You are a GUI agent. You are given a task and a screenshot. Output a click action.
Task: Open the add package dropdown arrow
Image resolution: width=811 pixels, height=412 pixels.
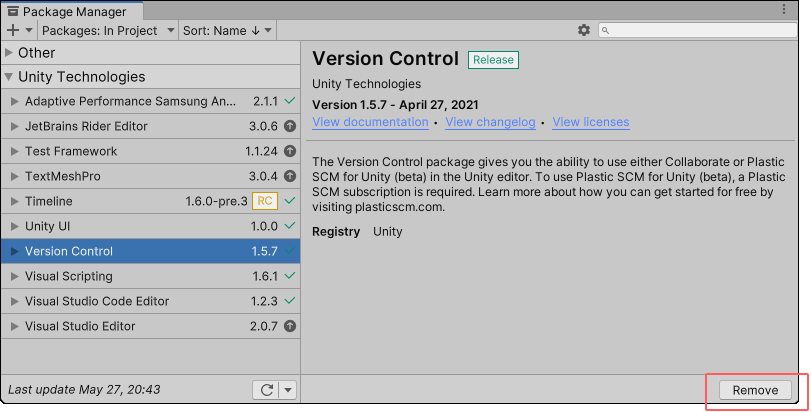coord(29,30)
